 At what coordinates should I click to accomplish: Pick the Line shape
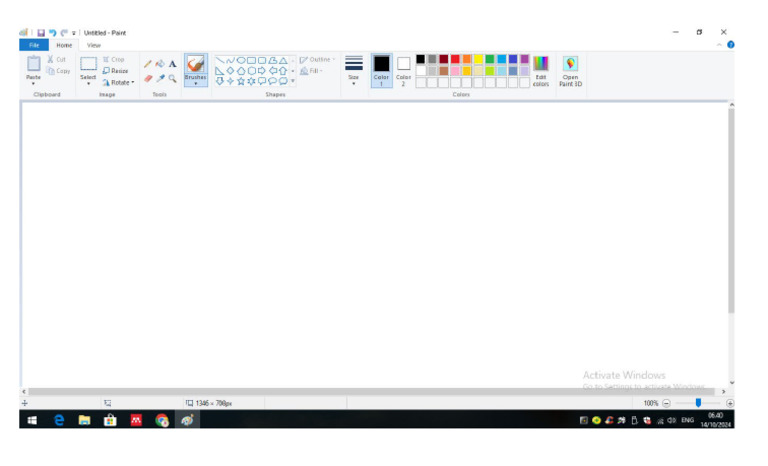[220, 60]
